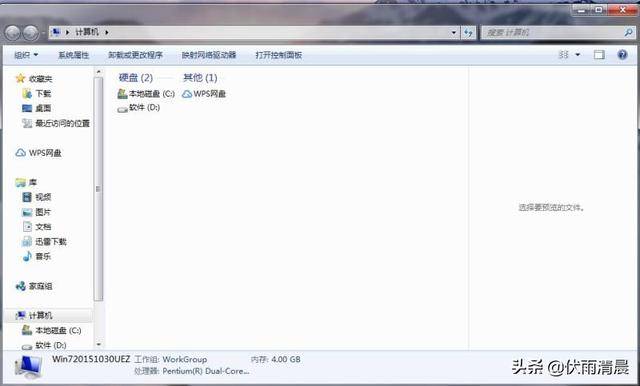Click the refresh button beside address bar
This screenshot has width=640, height=386.
[468, 32]
